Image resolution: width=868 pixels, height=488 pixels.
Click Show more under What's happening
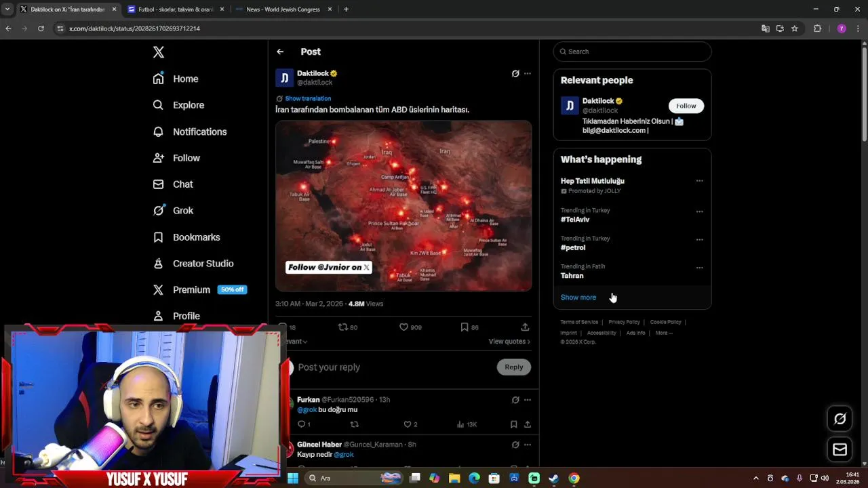(x=578, y=298)
